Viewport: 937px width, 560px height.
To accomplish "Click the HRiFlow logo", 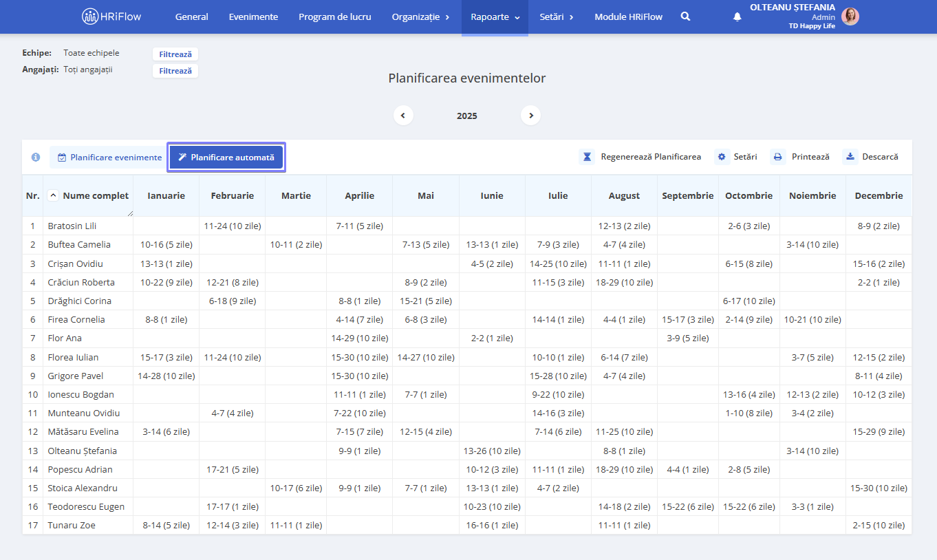I will [111, 17].
